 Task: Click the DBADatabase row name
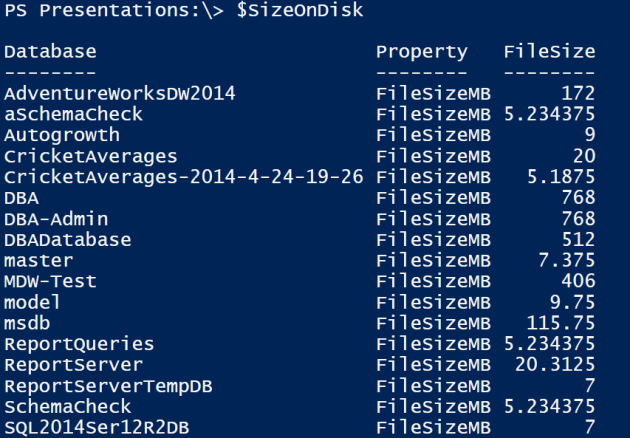[68, 240]
